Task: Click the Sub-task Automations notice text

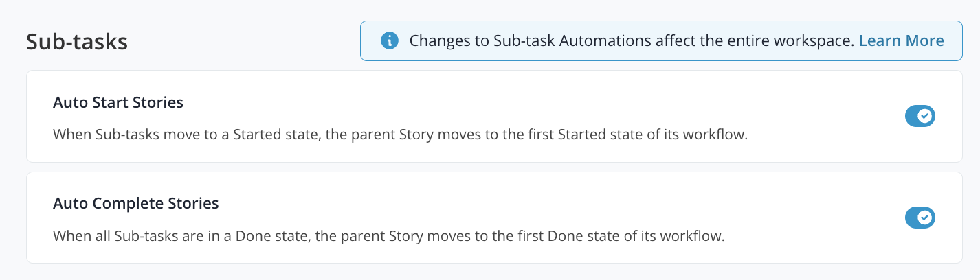Action: point(631,40)
